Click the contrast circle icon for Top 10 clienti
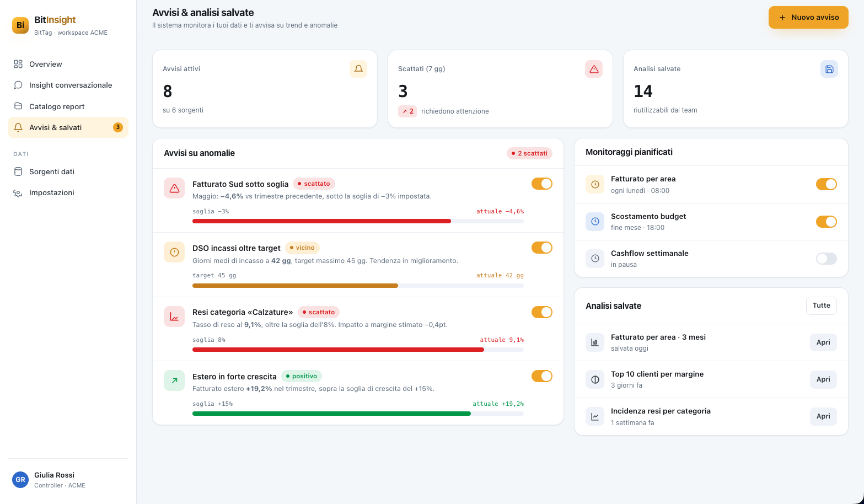Image resolution: width=864 pixels, height=504 pixels. pyautogui.click(x=595, y=379)
